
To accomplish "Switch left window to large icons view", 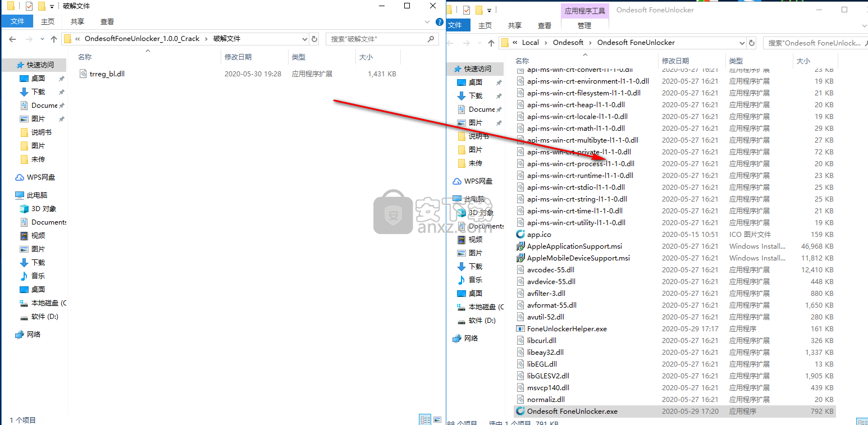I will click(x=437, y=419).
